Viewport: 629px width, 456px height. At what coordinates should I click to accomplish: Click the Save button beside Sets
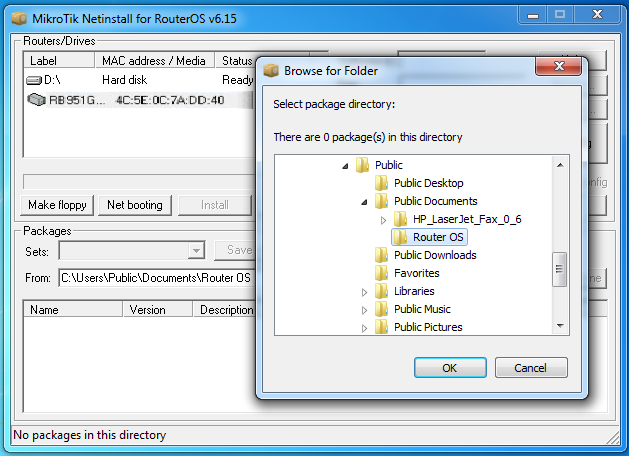point(235,250)
